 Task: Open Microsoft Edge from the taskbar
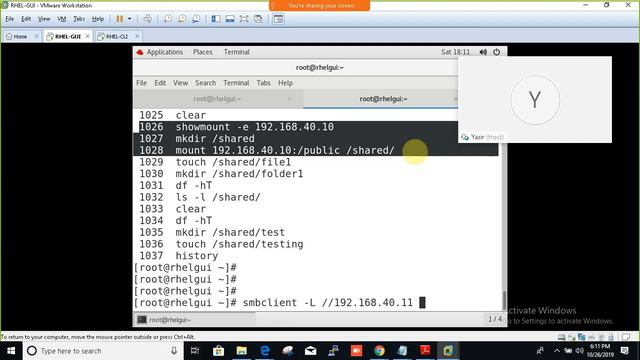[264, 351]
